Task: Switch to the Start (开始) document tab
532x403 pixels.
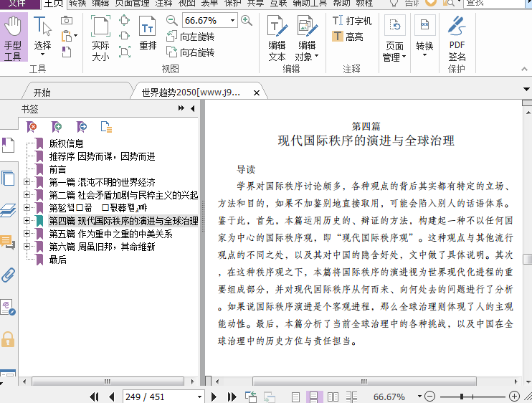Action: coord(42,93)
